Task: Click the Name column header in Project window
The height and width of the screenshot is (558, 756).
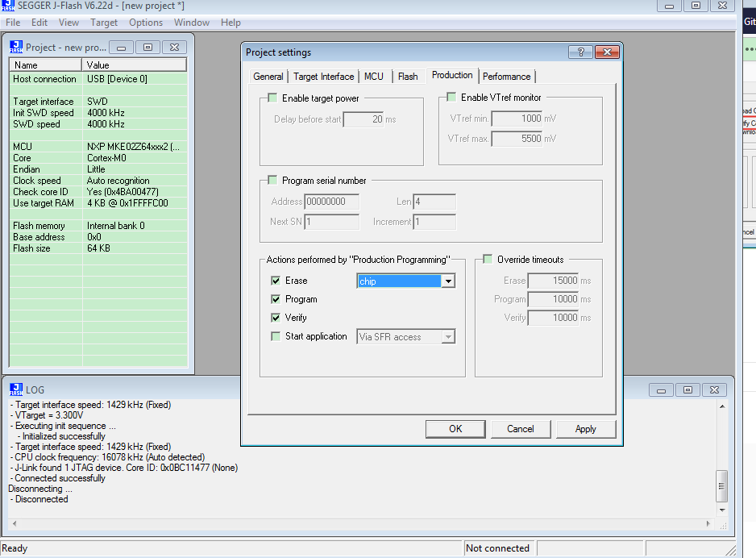Action: [45, 65]
